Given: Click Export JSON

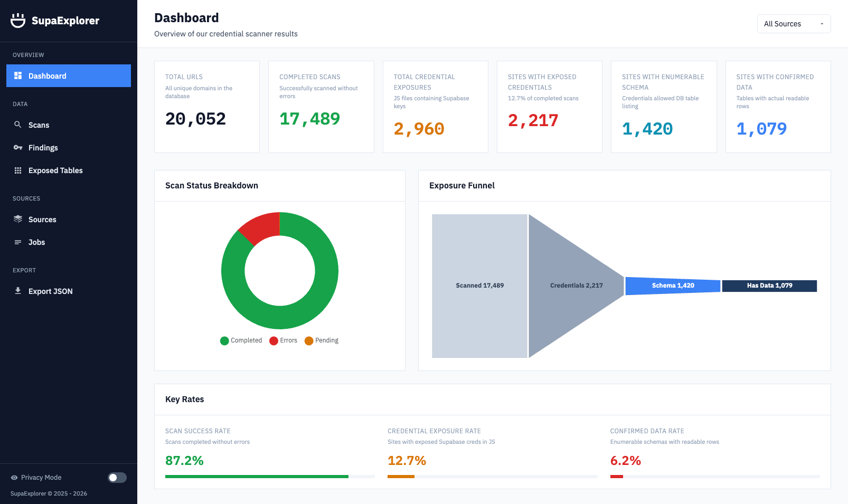Looking at the screenshot, I should pos(51,291).
